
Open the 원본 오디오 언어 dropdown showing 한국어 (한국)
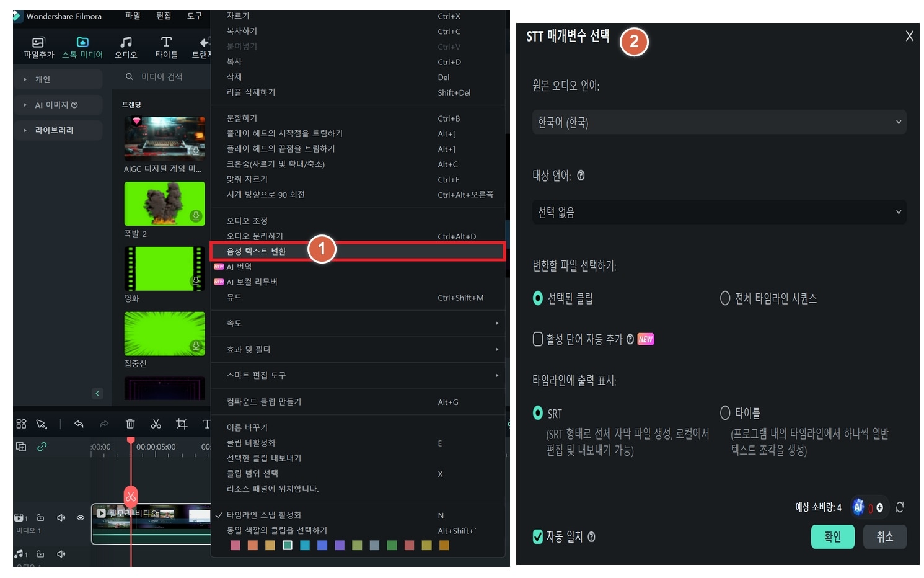[719, 122]
